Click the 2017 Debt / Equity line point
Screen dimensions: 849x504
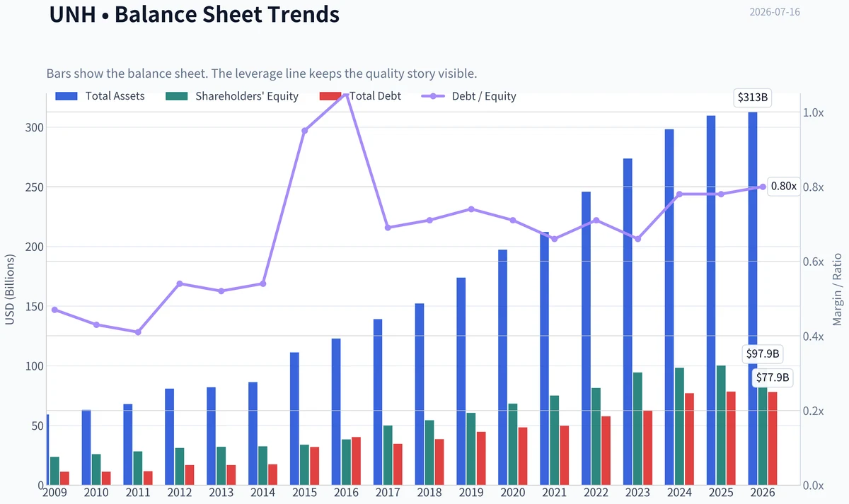pyautogui.click(x=388, y=228)
